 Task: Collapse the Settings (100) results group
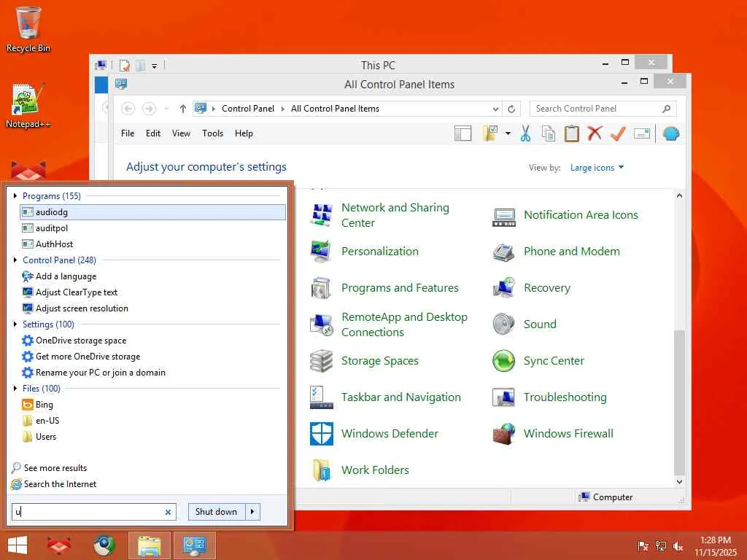tap(15, 324)
